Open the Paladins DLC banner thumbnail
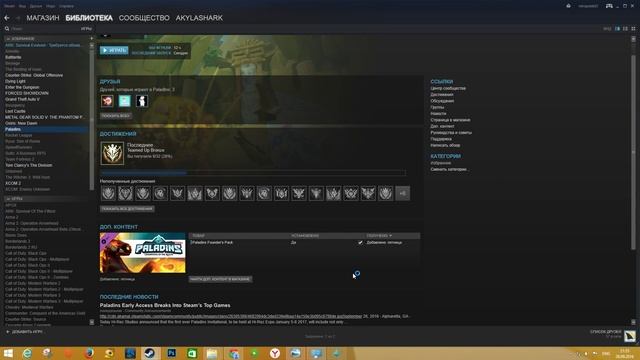This screenshot has height=360, width=640. point(142,253)
